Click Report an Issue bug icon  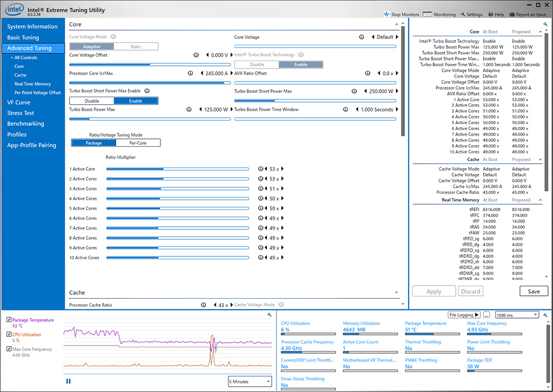[512, 15]
